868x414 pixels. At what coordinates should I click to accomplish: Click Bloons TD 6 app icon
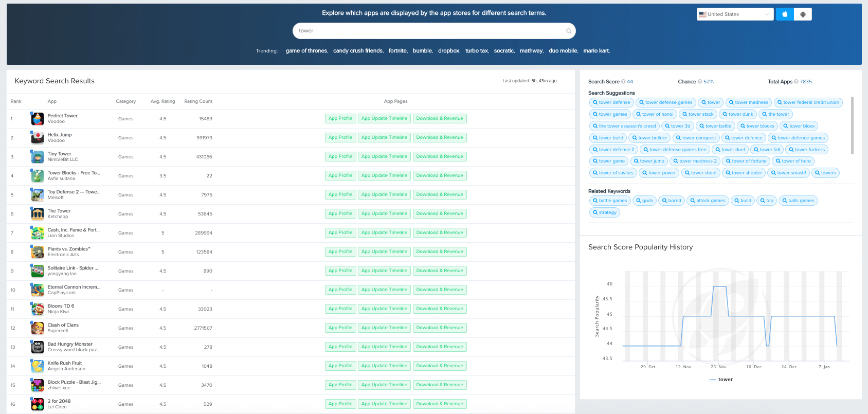pyautogui.click(x=37, y=309)
